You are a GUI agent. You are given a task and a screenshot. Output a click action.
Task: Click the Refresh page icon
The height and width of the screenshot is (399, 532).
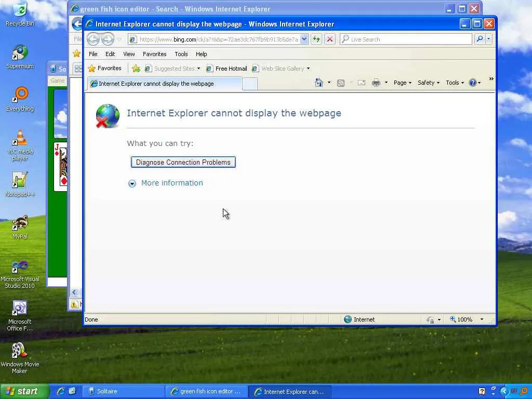(316, 39)
